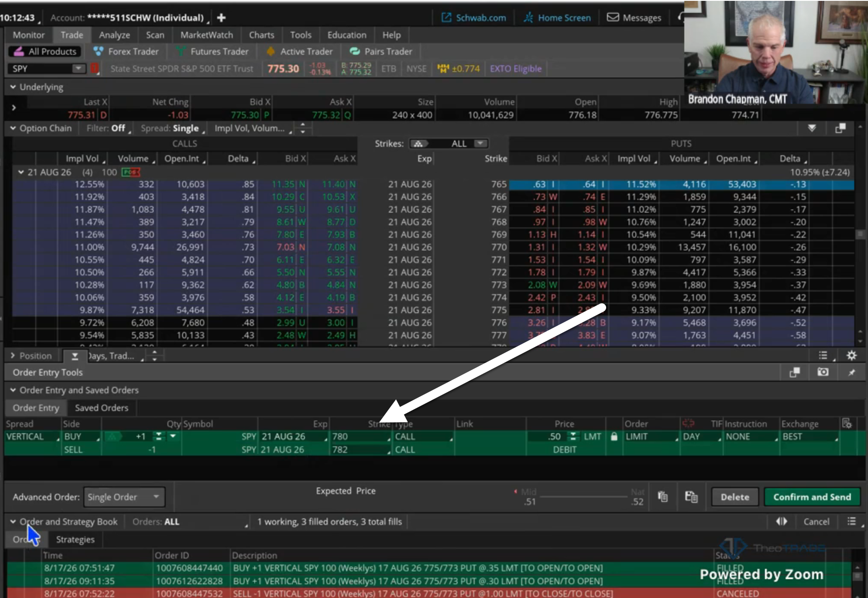Click the 780 strike field on the BUY leg
Viewport: 868px width, 598px height.
(361, 436)
